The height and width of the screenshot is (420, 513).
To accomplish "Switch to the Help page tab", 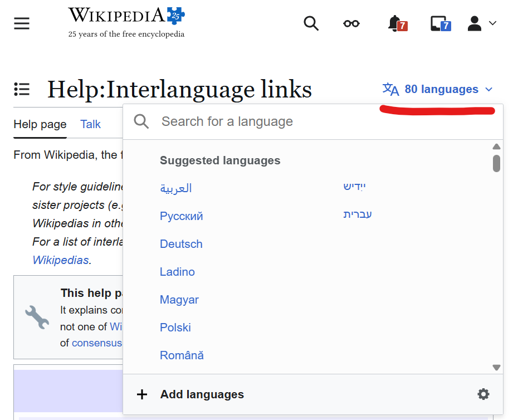I will 40,124.
